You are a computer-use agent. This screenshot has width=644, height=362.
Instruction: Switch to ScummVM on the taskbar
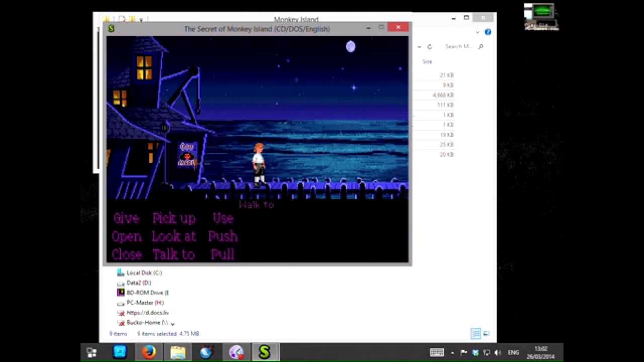pos(265,352)
